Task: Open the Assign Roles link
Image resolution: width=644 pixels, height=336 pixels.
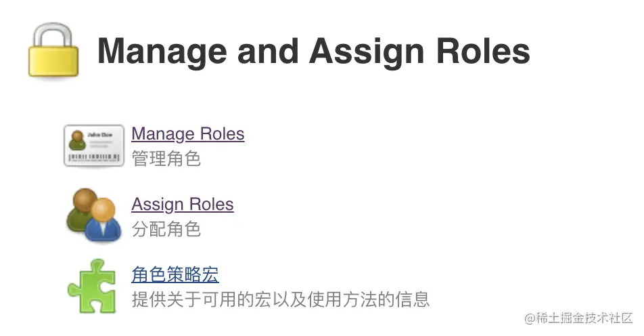Action: pos(182,205)
